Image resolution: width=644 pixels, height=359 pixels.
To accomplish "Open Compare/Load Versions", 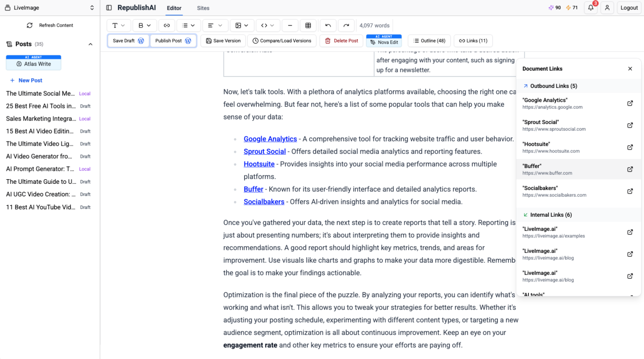I will tap(282, 41).
